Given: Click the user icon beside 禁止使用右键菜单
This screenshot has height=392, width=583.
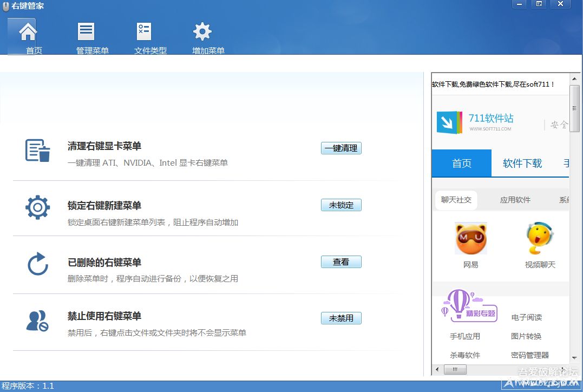Looking at the screenshot, I should coord(37,320).
